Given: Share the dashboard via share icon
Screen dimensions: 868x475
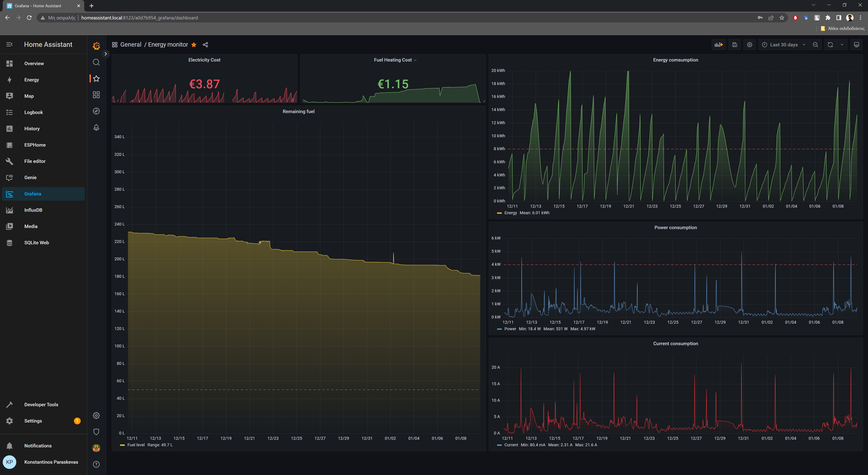Looking at the screenshot, I should [205, 45].
